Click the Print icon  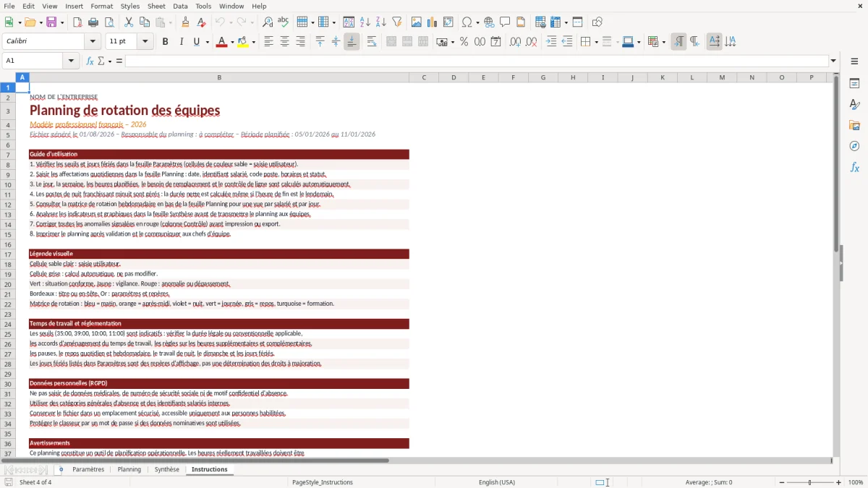pos(93,22)
